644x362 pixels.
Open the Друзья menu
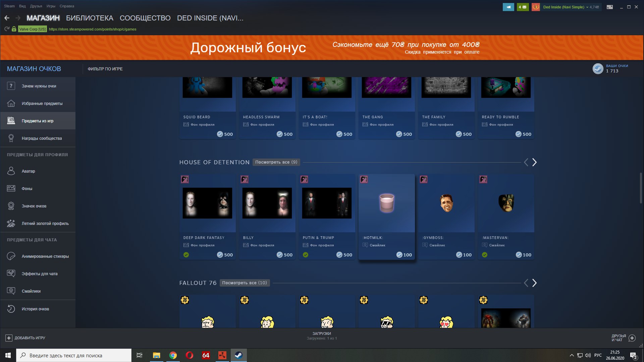[x=36, y=6]
